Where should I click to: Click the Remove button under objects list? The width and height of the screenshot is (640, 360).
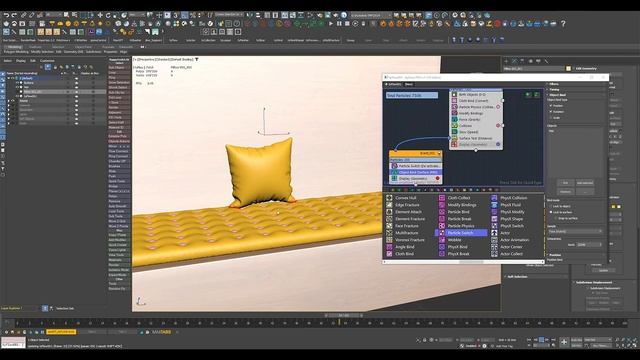(565, 191)
